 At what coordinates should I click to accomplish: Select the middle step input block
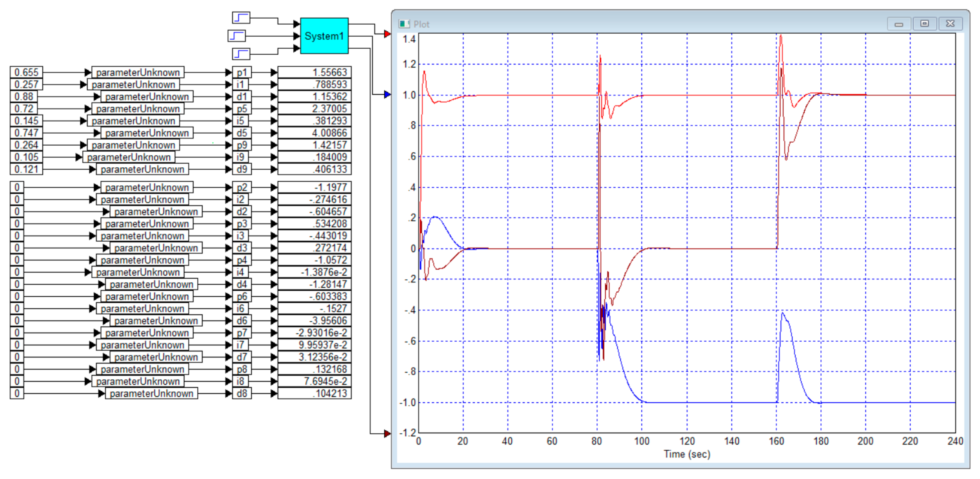pyautogui.click(x=236, y=36)
